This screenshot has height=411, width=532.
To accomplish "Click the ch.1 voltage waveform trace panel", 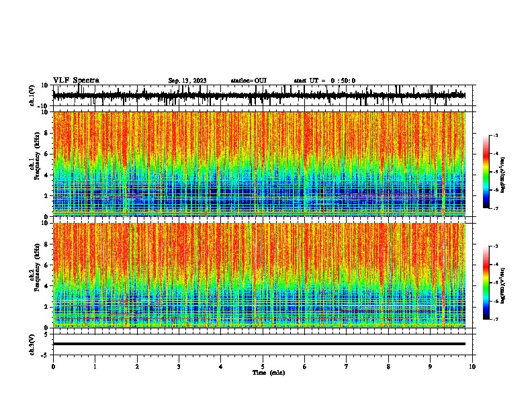I will (263, 95).
